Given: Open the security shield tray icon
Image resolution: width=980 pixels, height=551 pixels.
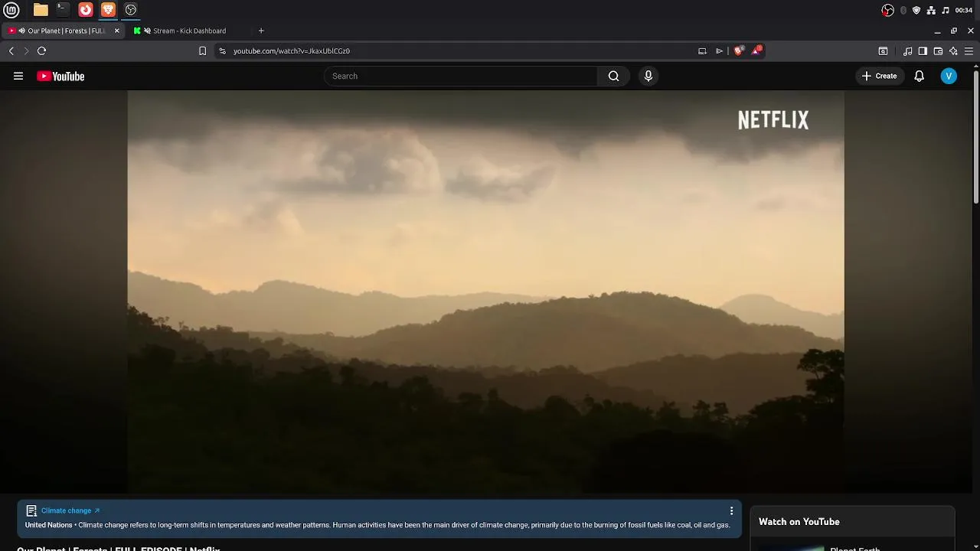Looking at the screenshot, I should coord(916,10).
